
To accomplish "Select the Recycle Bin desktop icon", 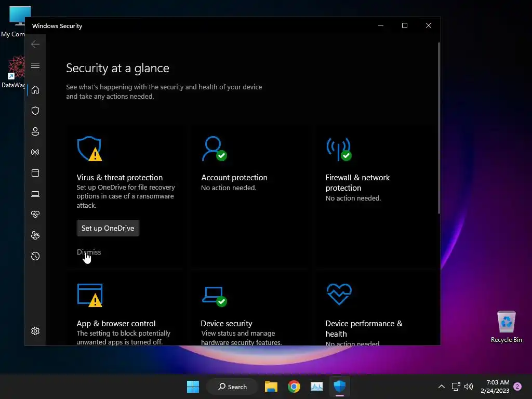I will coord(506,327).
